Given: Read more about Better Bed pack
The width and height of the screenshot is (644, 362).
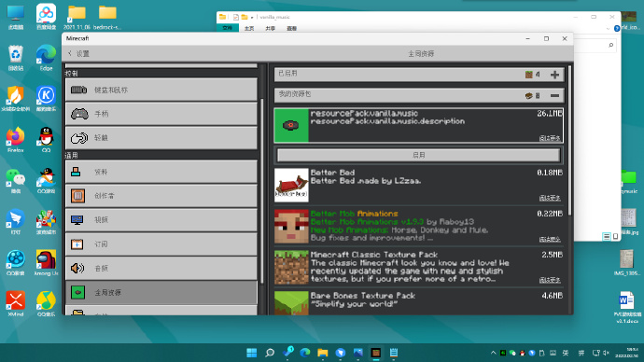Looking at the screenshot, I should point(550,198).
